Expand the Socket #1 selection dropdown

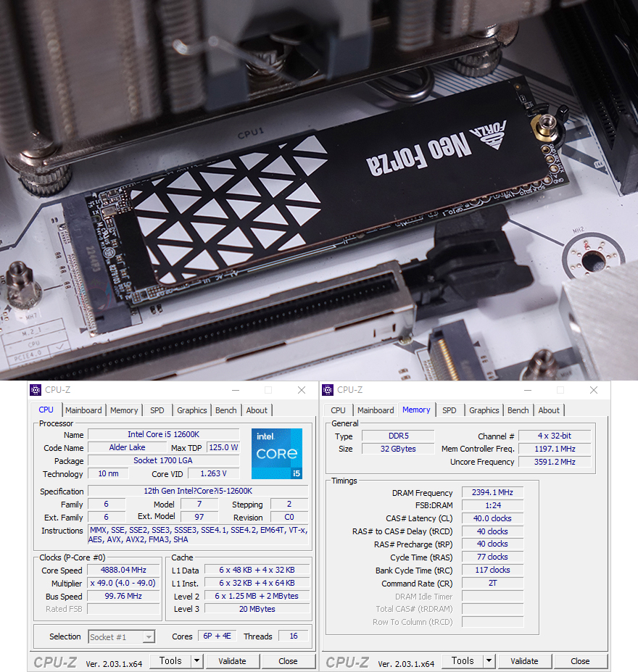pos(148,637)
